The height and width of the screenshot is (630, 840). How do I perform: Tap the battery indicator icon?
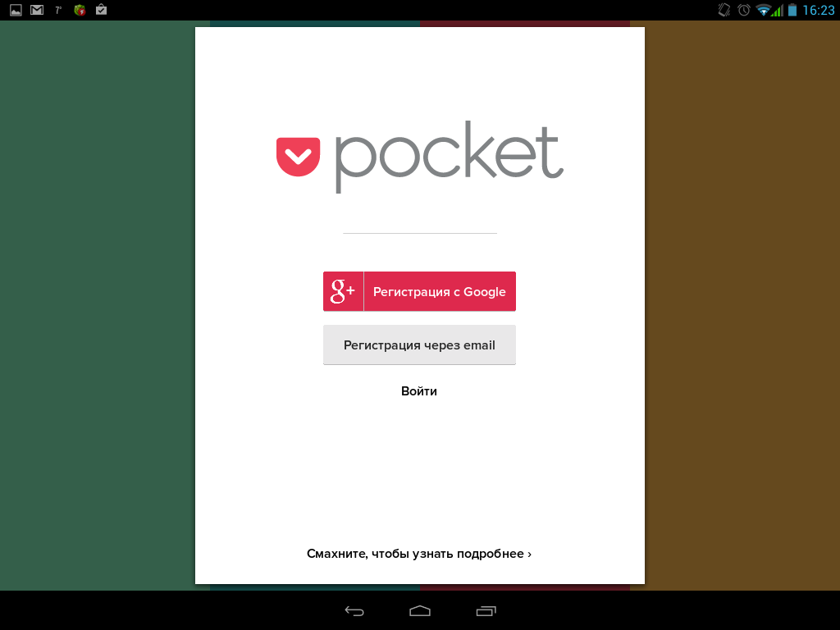click(792, 10)
